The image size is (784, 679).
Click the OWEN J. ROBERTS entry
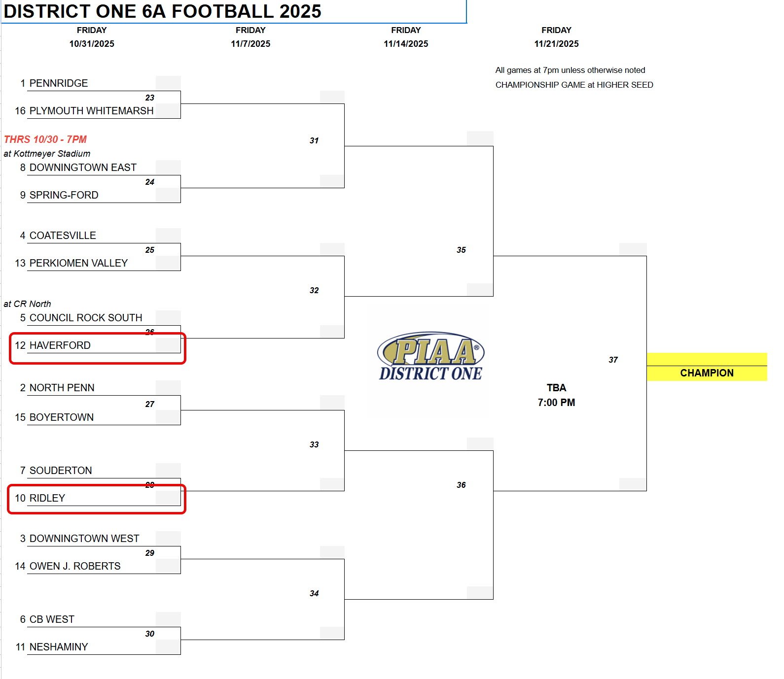[75, 566]
